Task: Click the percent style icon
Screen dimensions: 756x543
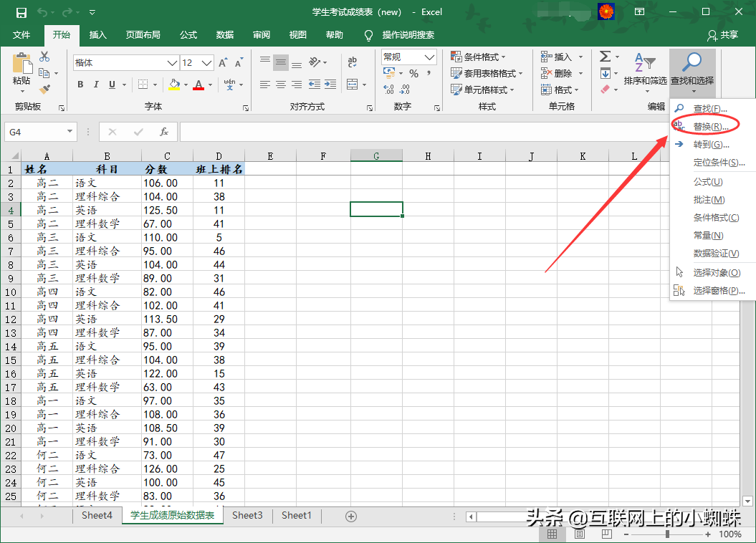Action: pyautogui.click(x=413, y=74)
